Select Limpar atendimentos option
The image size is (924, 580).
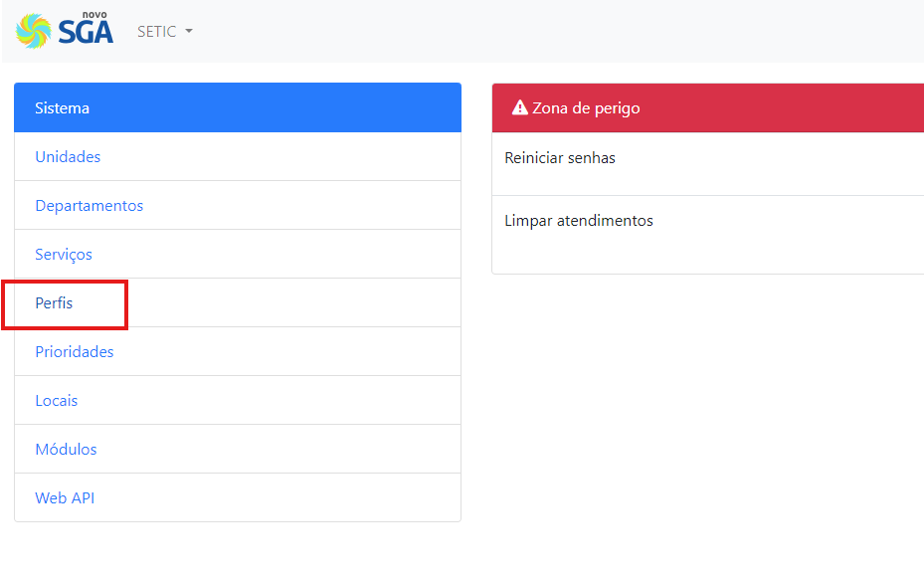point(579,221)
